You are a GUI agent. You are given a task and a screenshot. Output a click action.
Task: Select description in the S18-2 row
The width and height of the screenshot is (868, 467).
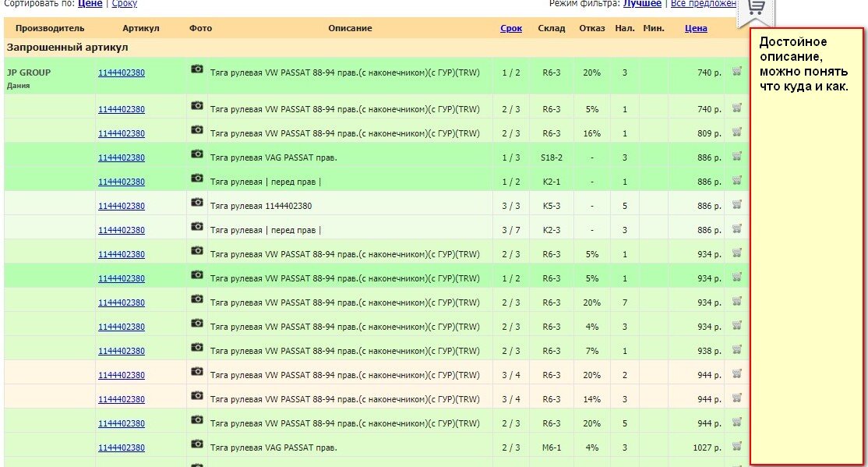[x=273, y=158]
